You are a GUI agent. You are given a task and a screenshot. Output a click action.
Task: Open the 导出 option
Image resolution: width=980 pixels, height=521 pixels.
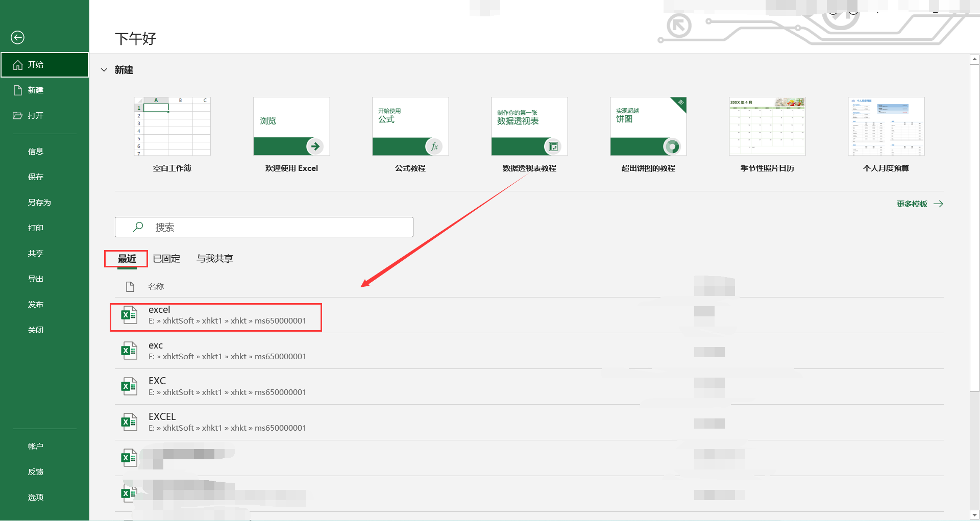pyautogui.click(x=36, y=279)
